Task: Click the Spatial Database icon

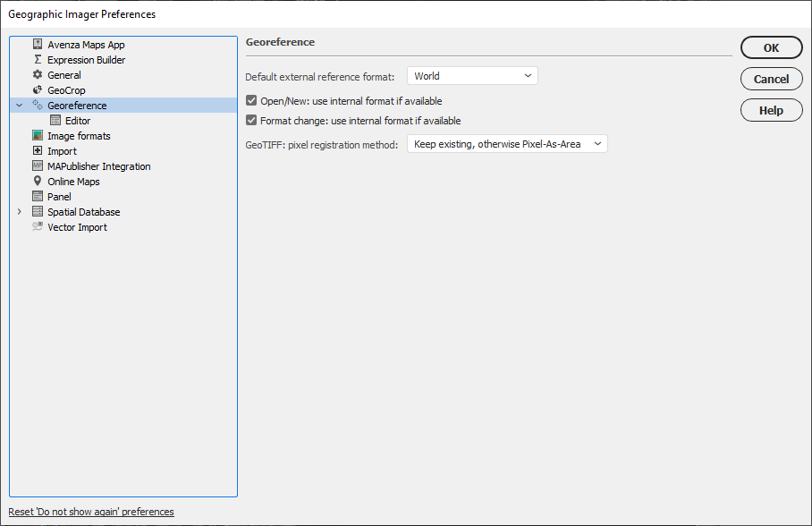Action: [38, 211]
